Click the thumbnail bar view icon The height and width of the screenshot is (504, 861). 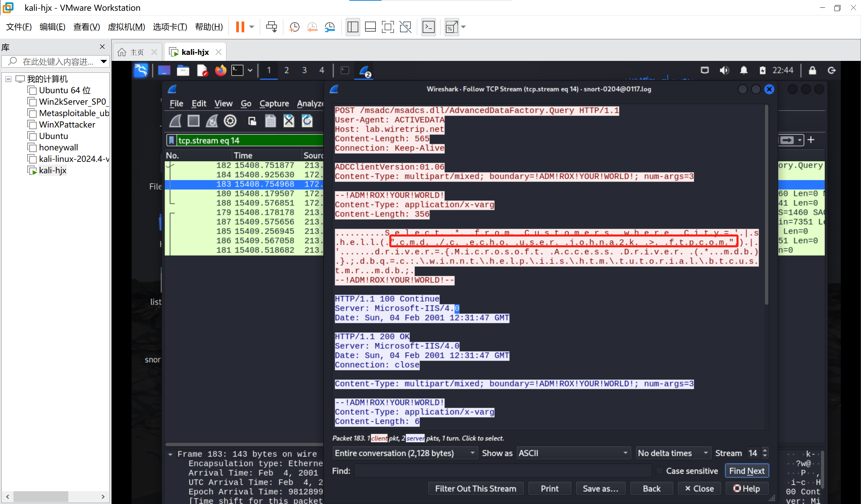370,27
